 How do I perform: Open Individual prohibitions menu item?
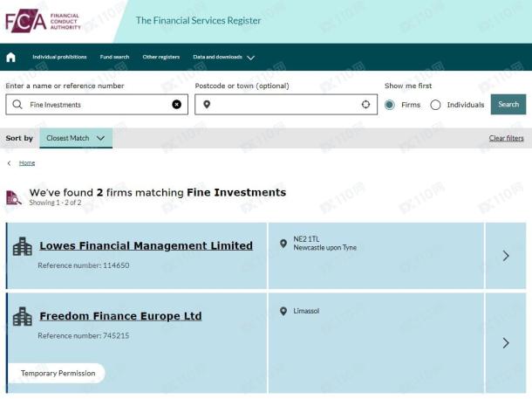tap(59, 57)
